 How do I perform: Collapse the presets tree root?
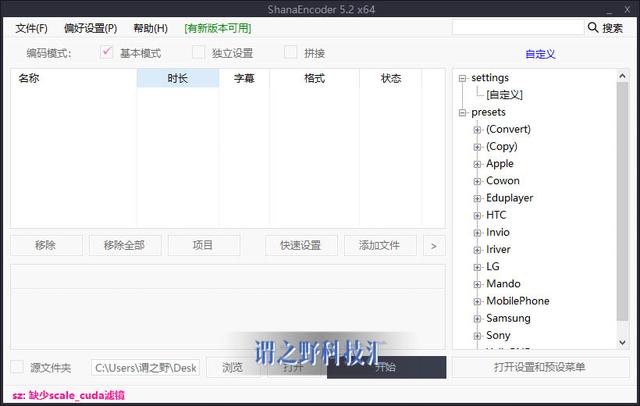pos(462,112)
